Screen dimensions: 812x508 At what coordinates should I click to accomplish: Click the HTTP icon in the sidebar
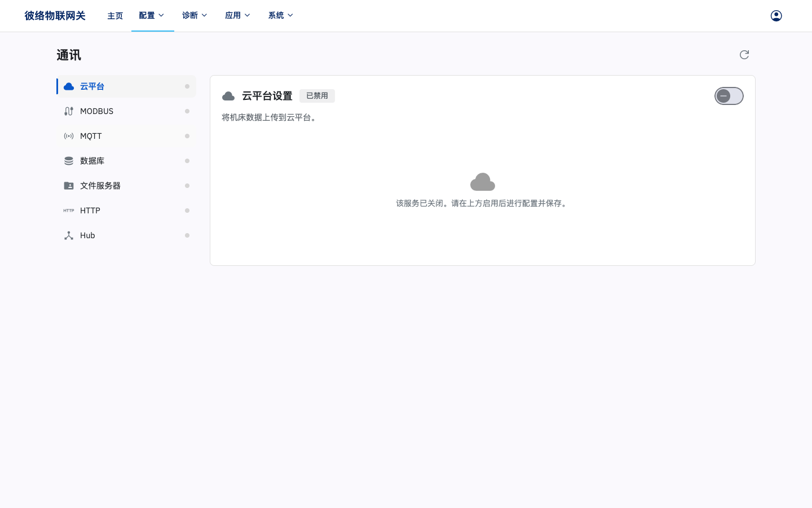69,211
